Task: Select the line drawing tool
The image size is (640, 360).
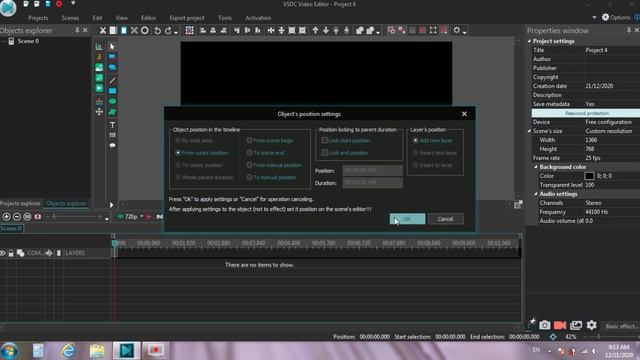Action: [x=112, y=80]
